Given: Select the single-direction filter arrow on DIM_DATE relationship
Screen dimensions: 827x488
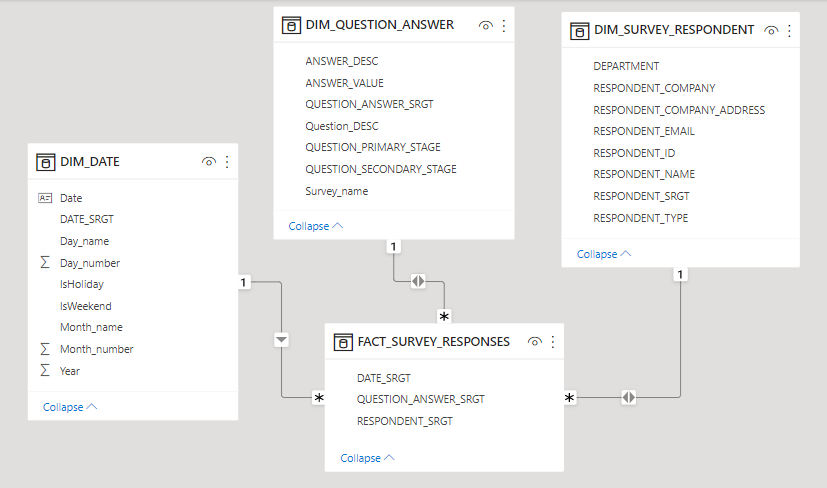Looking at the screenshot, I should click(x=281, y=340).
